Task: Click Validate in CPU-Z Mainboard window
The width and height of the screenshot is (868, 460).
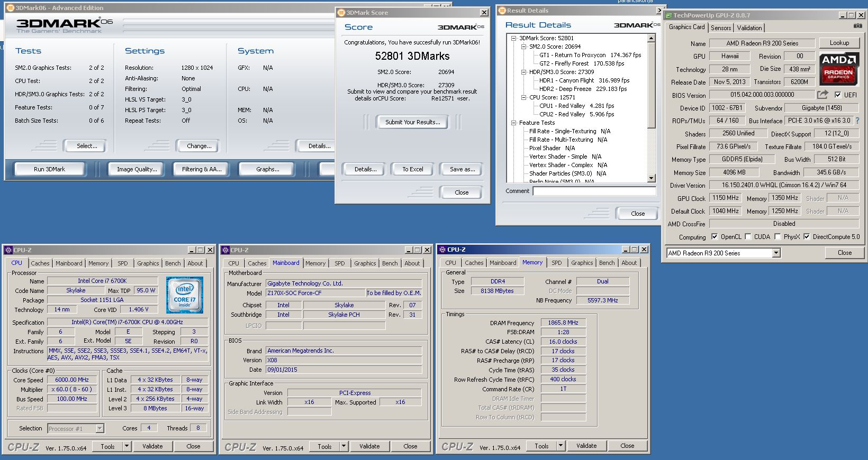Action: click(369, 446)
